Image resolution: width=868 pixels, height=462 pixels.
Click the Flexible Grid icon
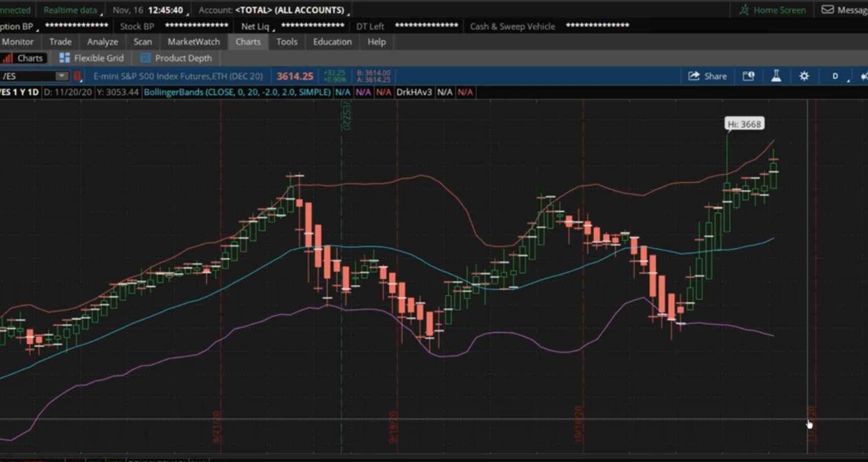65,58
